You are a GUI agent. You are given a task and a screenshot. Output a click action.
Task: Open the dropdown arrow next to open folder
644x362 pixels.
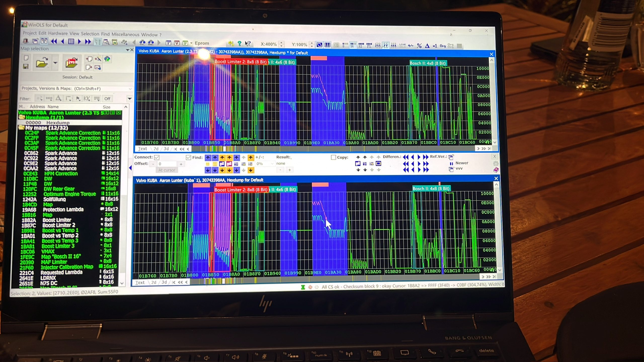pos(55,63)
